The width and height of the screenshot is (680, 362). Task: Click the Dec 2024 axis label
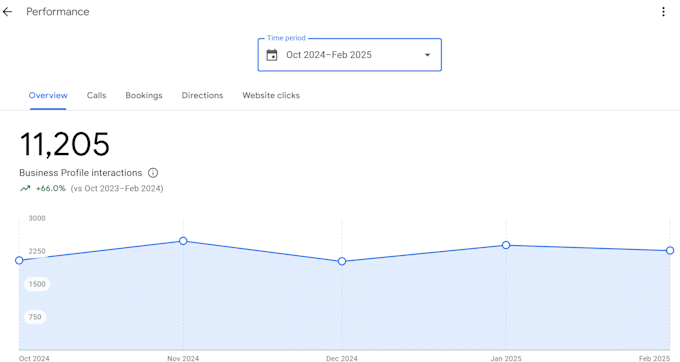(342, 358)
